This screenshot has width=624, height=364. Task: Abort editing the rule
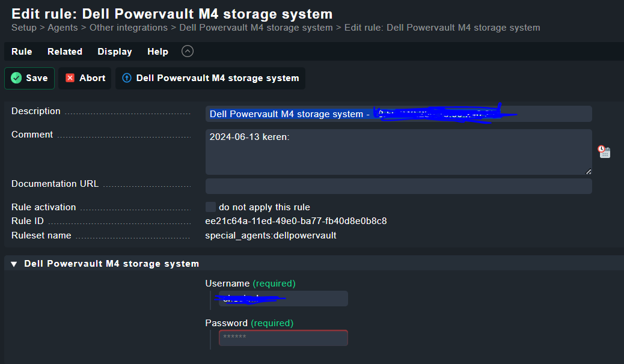[x=85, y=78]
